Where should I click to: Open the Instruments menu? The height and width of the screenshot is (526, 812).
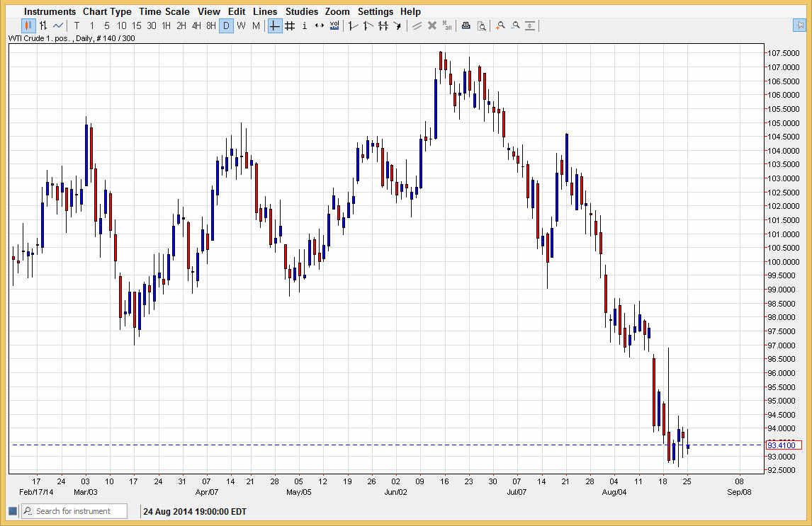coord(49,11)
